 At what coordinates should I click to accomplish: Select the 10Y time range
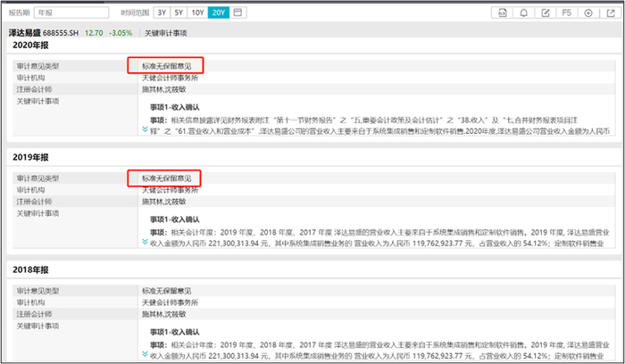point(197,12)
